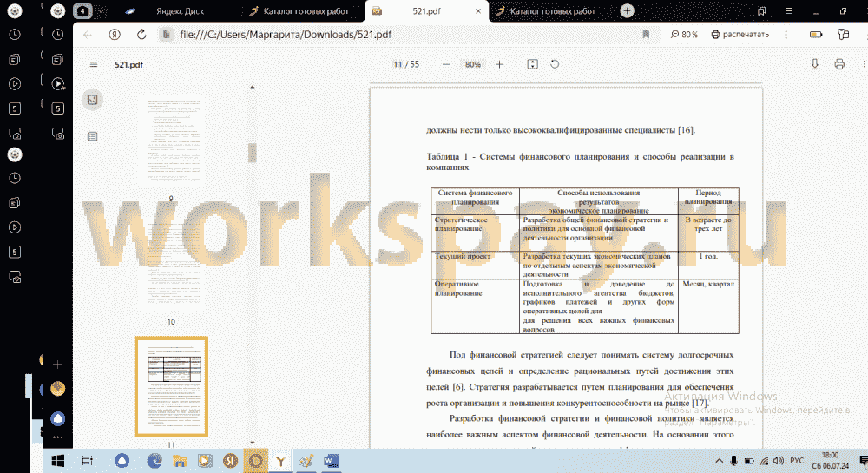Show the document outline in the PDF sidebar
The image size is (868, 473).
[x=93, y=136]
